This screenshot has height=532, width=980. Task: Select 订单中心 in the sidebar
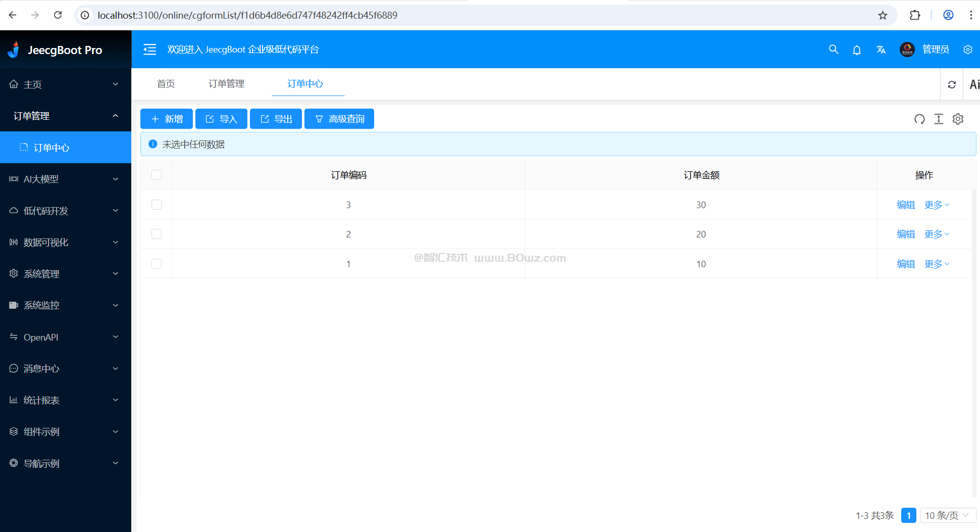(x=66, y=148)
